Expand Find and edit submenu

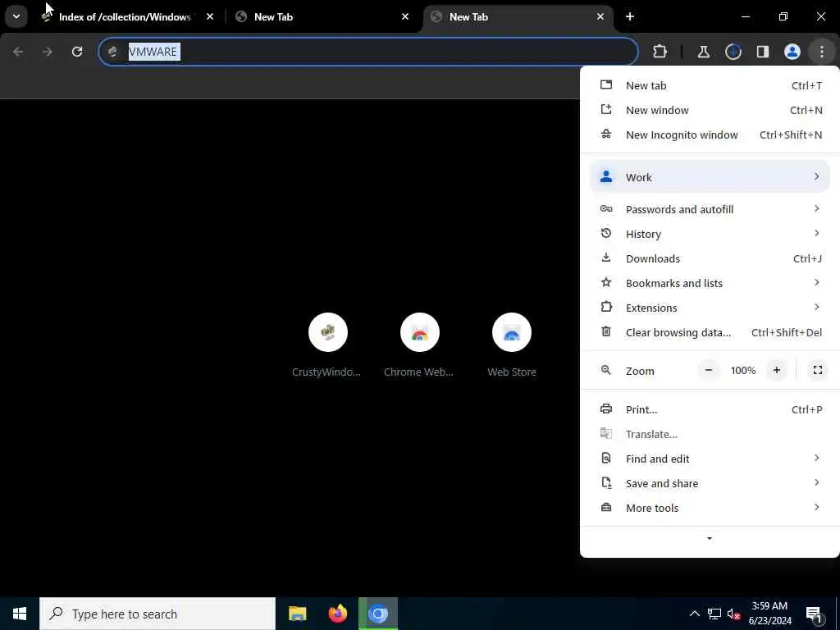(x=710, y=459)
